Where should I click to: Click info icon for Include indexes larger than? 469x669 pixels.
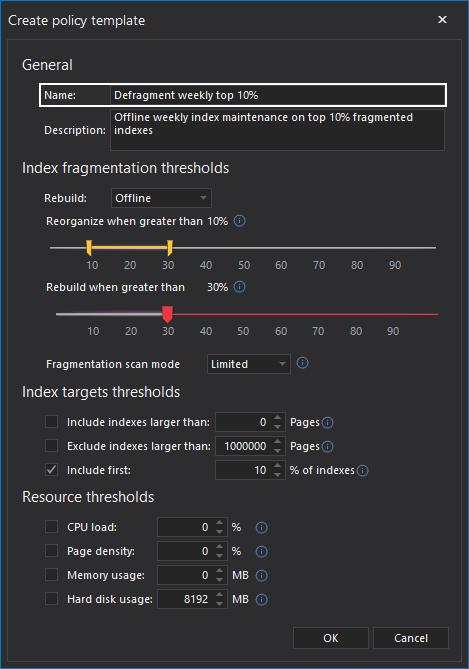[x=328, y=422]
